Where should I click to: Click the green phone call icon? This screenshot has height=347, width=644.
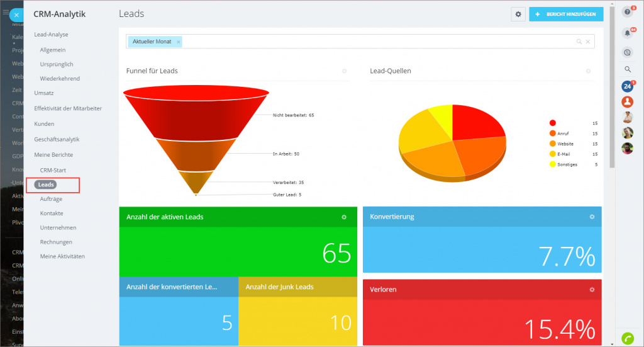pyautogui.click(x=626, y=338)
